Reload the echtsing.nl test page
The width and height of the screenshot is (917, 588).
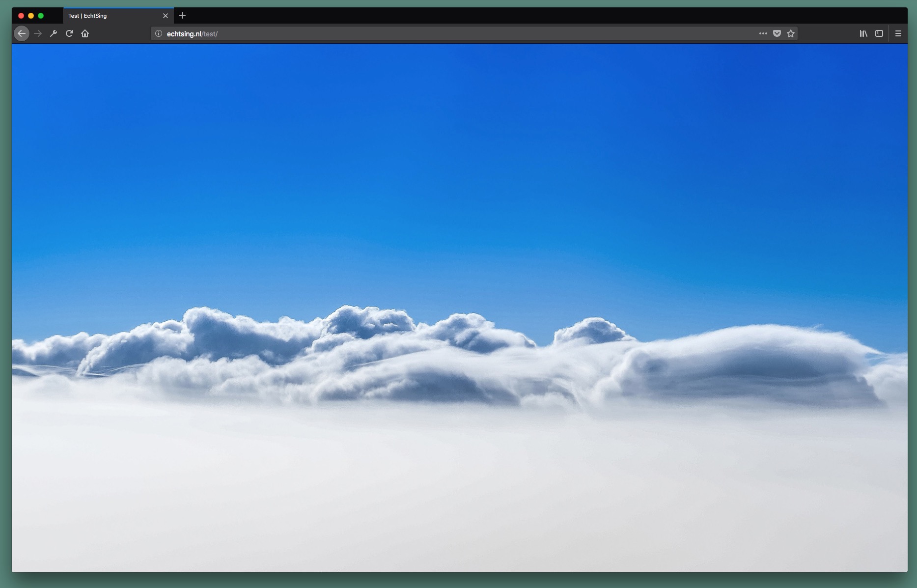tap(69, 33)
